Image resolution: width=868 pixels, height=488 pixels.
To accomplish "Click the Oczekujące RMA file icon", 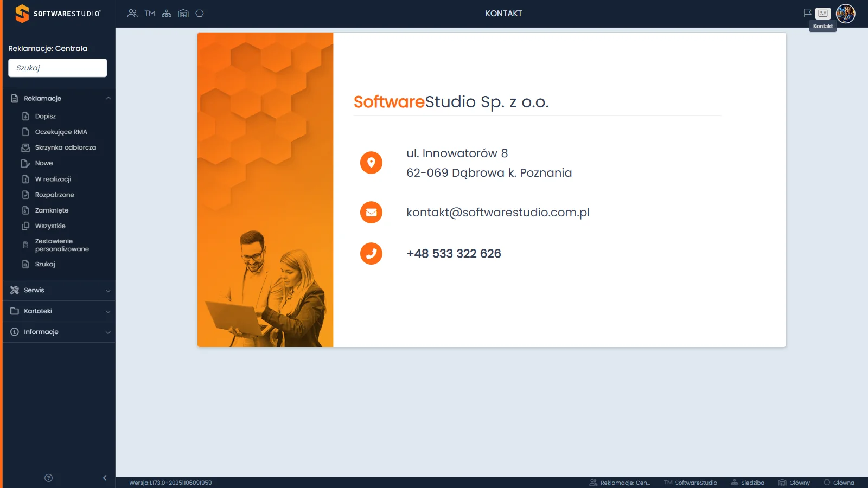I will pos(25,132).
